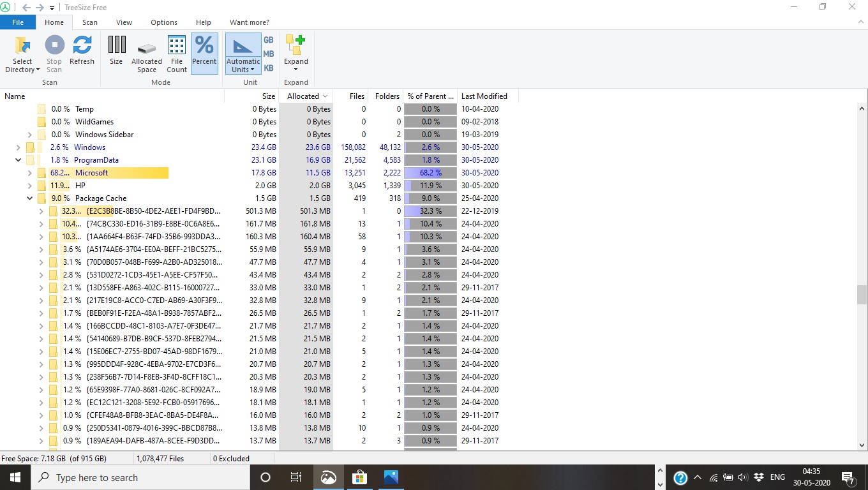
Task: Open the quick access toolbar dropdown
Action: point(52,8)
